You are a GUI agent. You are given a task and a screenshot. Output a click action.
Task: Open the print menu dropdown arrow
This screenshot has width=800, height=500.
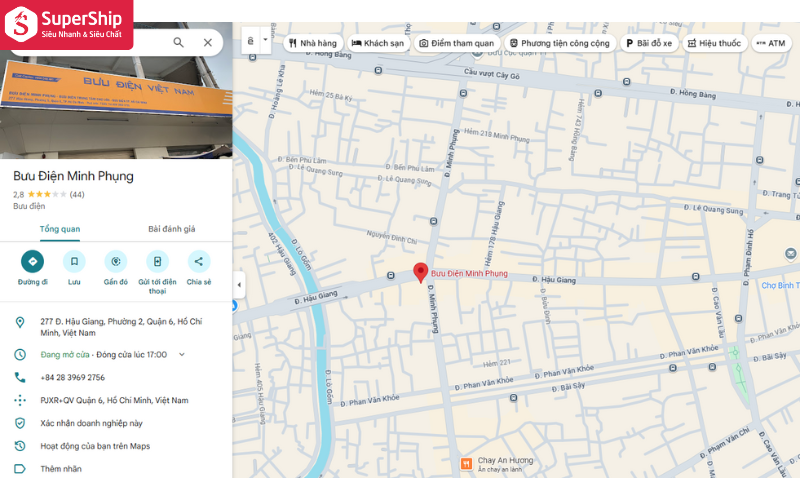265,40
